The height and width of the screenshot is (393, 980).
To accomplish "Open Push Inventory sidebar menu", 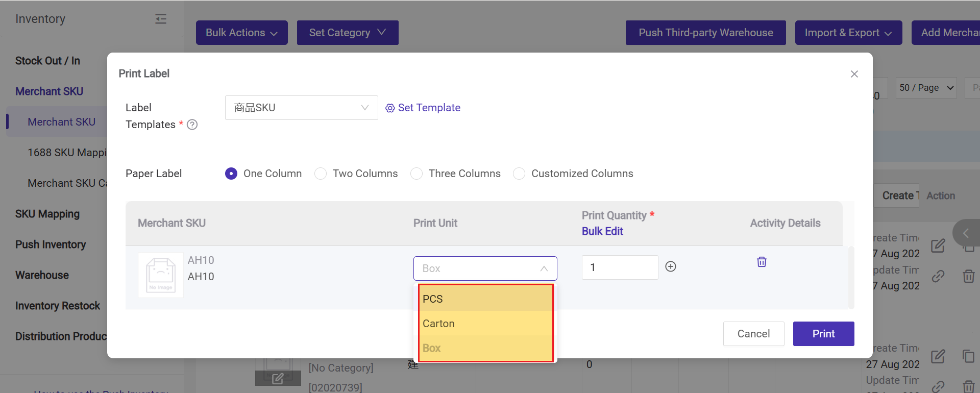I will point(51,244).
